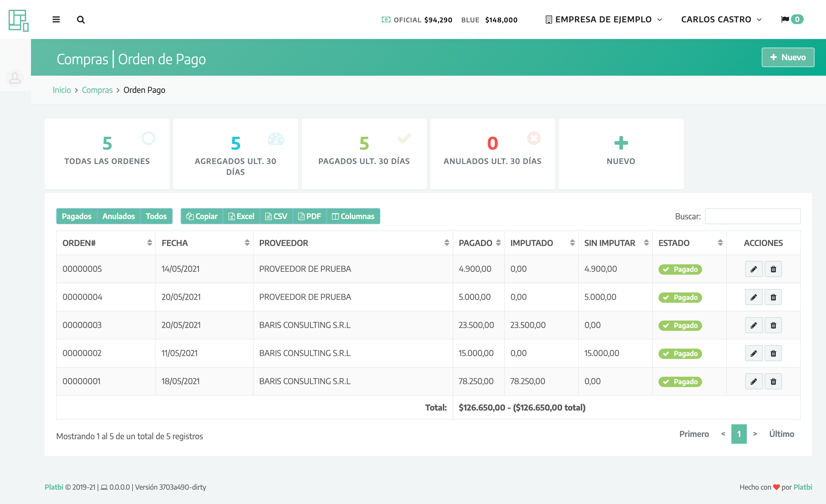This screenshot has height=504, width=826.
Task: Select page 1 in pagination
Action: pos(739,434)
